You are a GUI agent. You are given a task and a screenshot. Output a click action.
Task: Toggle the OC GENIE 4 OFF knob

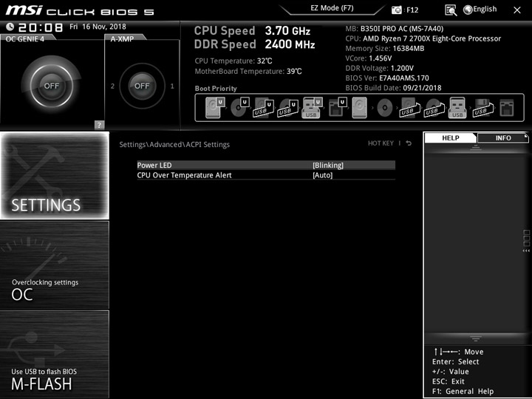[x=51, y=86]
